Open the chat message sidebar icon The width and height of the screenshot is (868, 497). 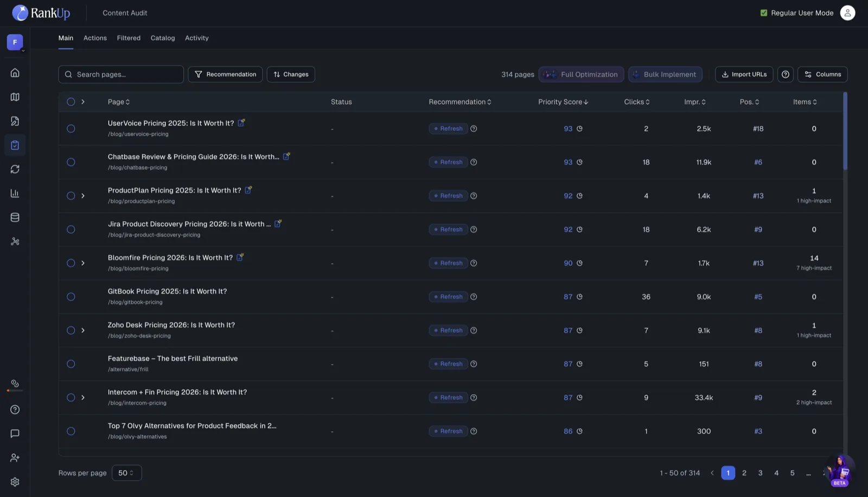click(15, 434)
